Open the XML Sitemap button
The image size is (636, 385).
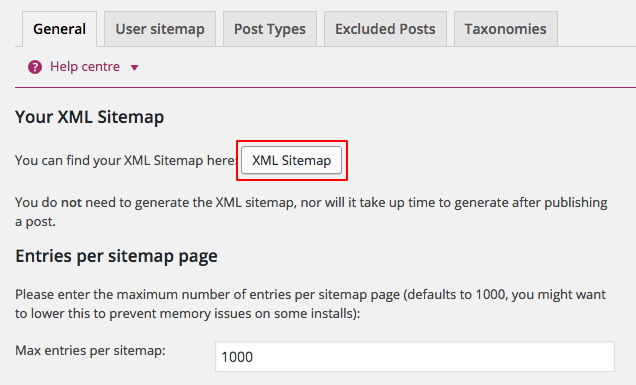pos(291,160)
